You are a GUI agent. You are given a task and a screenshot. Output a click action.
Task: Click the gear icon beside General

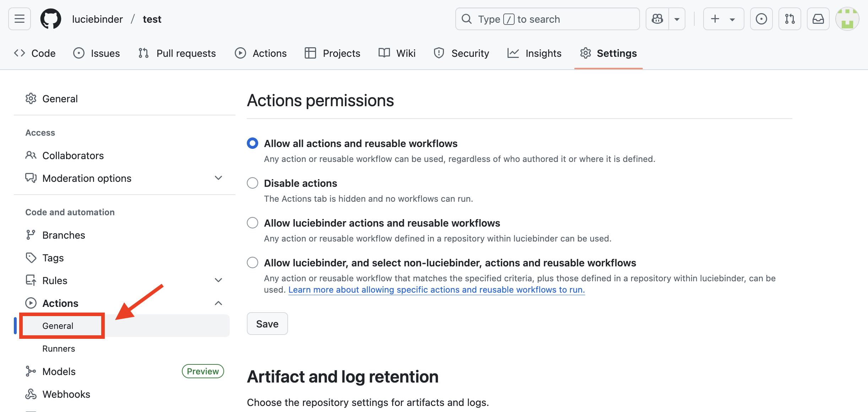pyautogui.click(x=31, y=99)
